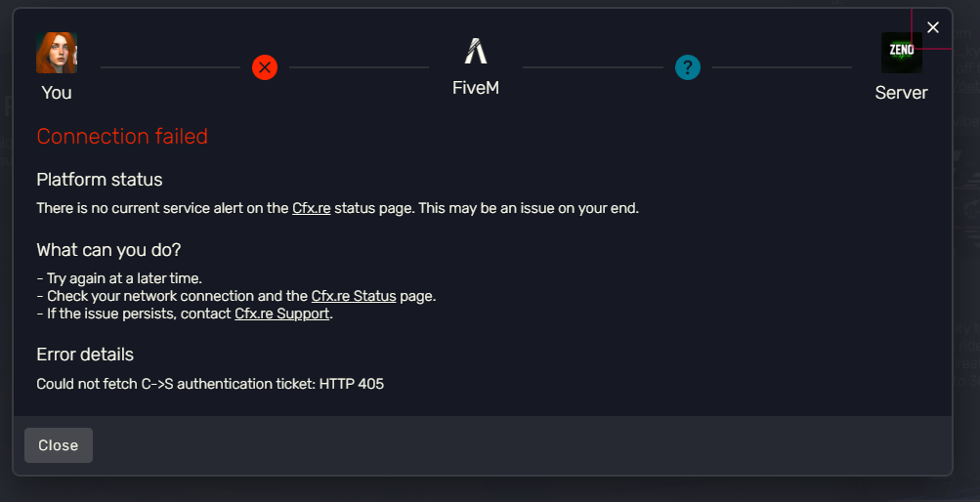
Task: Click the HTTP 405 error message text
Action: coord(210,384)
